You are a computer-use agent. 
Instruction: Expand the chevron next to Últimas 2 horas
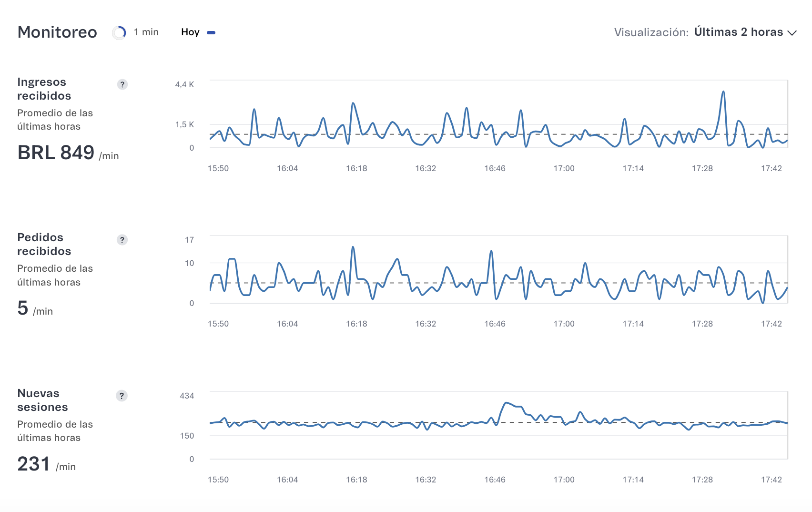click(792, 33)
